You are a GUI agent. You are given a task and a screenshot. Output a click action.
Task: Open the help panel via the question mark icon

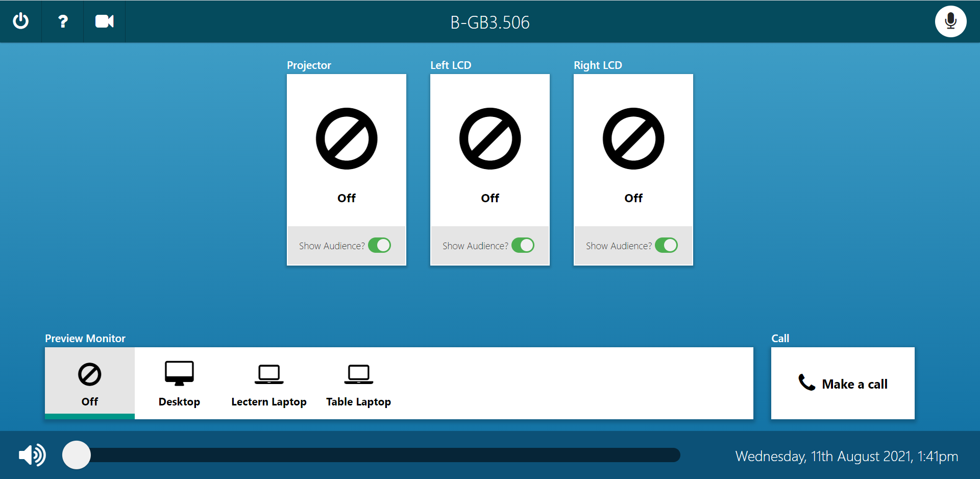click(x=62, y=21)
